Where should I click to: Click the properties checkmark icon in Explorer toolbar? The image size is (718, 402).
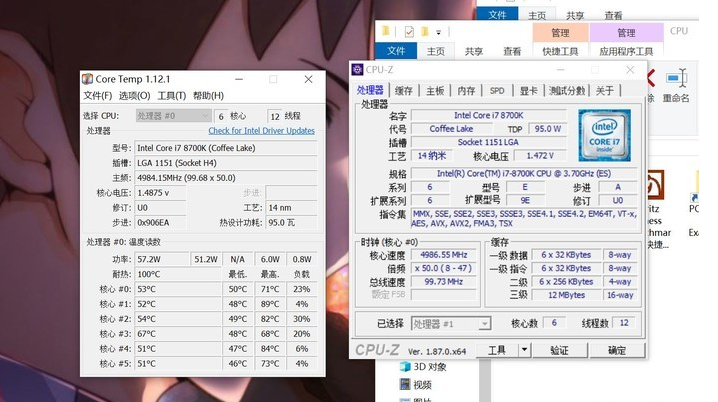409,31
